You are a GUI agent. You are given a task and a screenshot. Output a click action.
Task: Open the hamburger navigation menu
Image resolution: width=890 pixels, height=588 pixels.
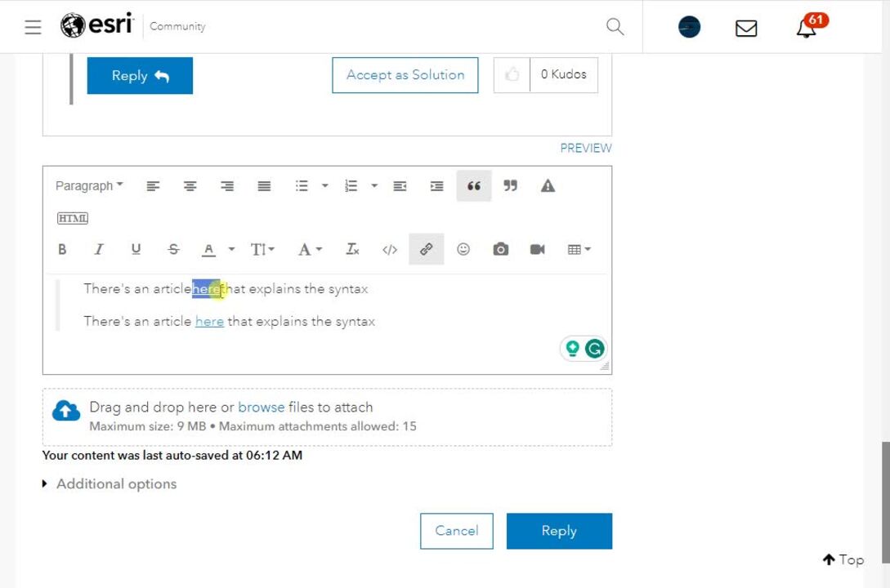click(33, 27)
